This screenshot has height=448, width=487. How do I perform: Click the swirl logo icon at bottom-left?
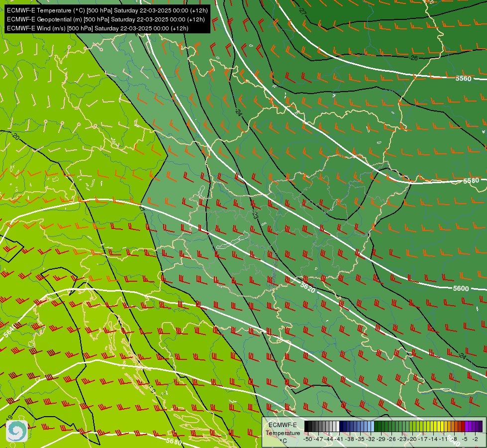[x=17, y=431]
